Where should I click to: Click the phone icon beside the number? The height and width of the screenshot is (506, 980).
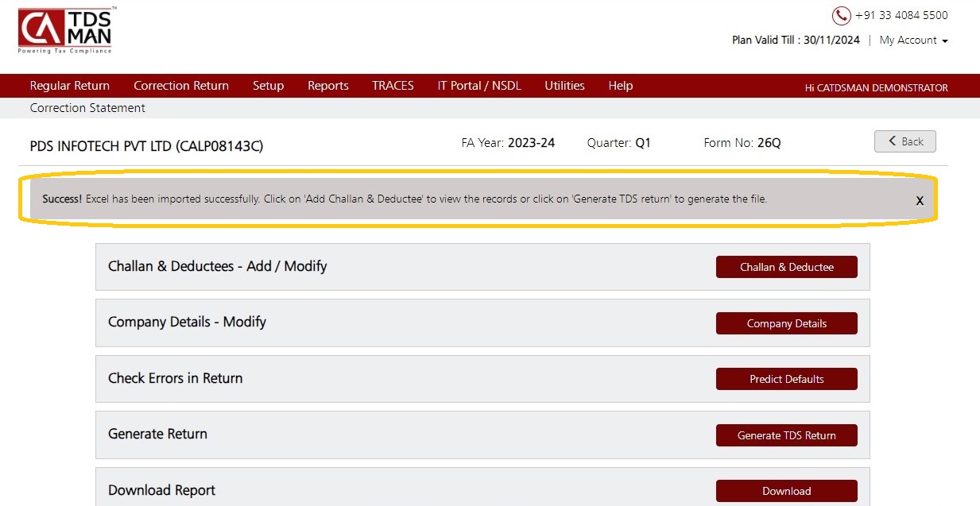click(x=841, y=16)
